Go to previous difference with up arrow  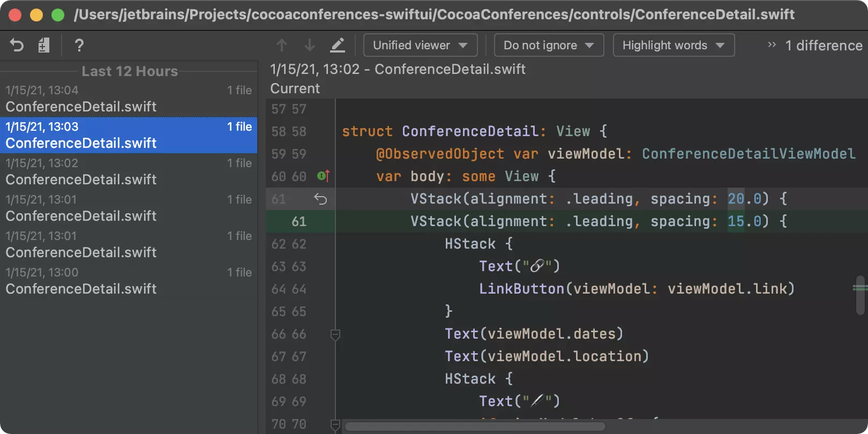282,46
